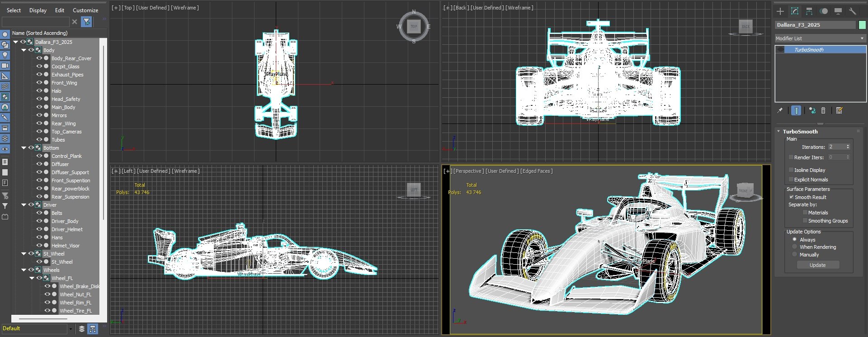Open the Create command panel tab

[x=780, y=11]
